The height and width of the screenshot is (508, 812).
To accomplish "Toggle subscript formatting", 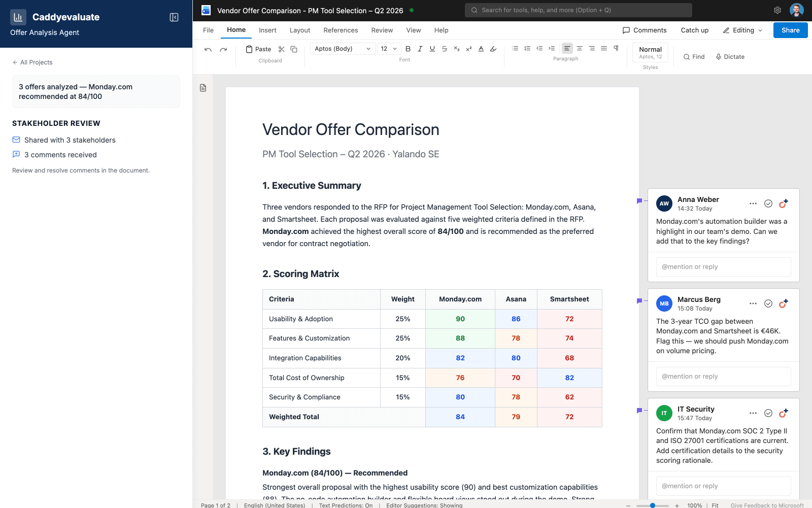I will click(x=457, y=49).
